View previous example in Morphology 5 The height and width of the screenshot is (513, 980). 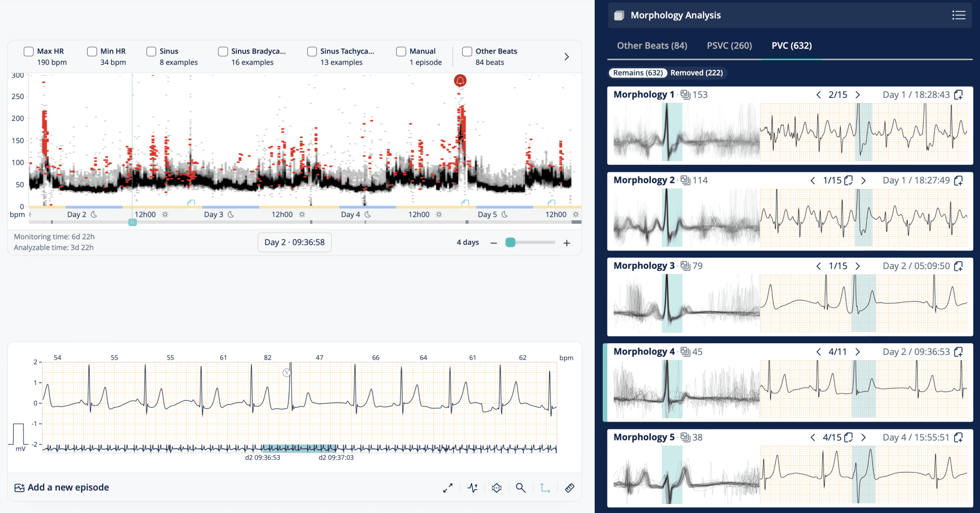point(814,437)
